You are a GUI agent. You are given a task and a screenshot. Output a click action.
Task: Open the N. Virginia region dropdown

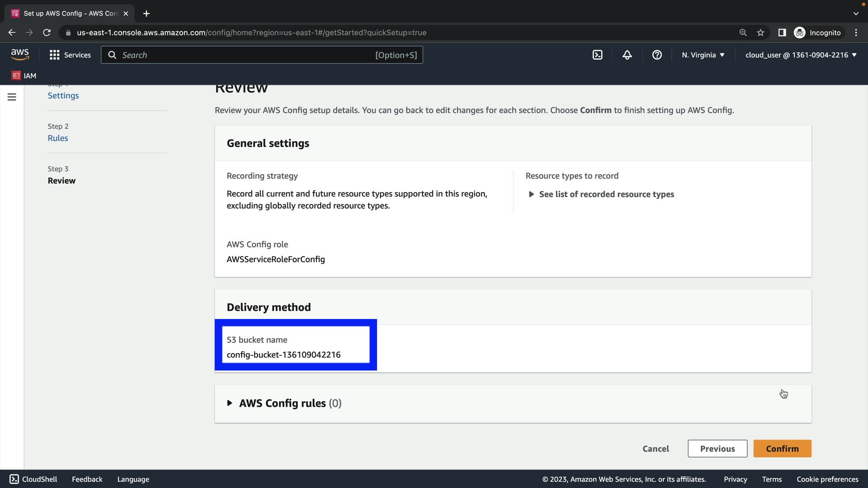(703, 55)
